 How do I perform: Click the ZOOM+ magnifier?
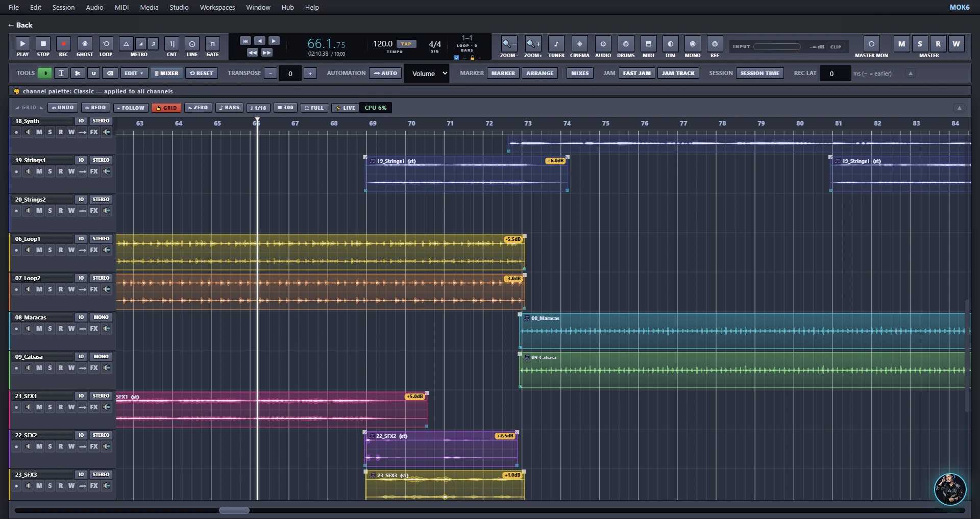point(533,44)
